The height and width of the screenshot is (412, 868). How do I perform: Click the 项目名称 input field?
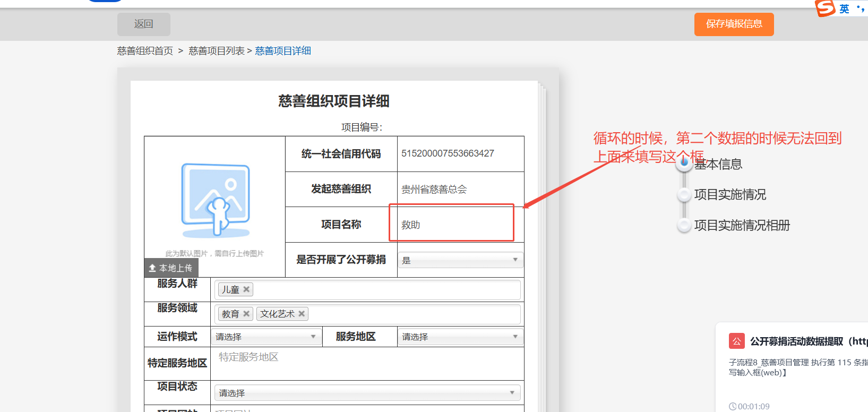[x=451, y=225]
